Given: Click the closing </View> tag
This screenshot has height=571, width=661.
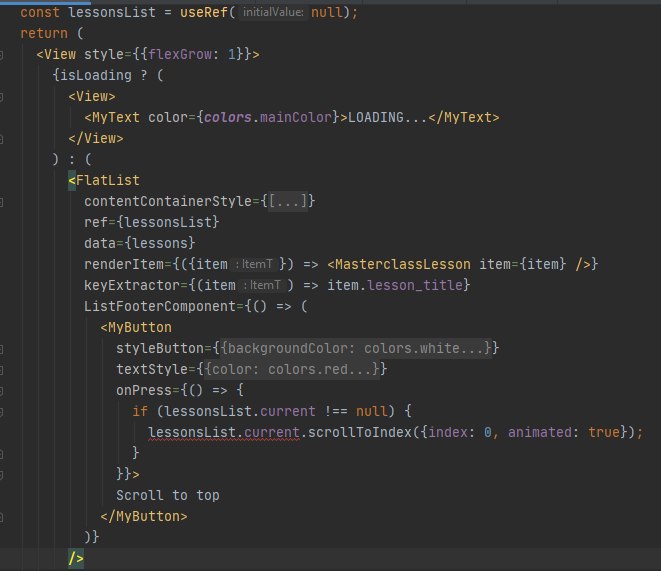Looking at the screenshot, I should 96,139.
